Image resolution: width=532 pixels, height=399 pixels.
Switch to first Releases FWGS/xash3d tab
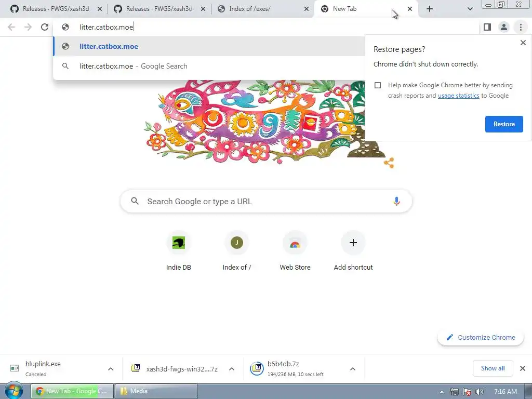click(56, 9)
